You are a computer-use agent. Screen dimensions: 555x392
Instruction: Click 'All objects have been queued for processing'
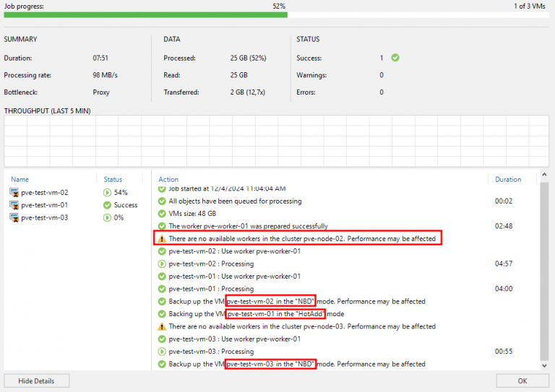click(236, 201)
